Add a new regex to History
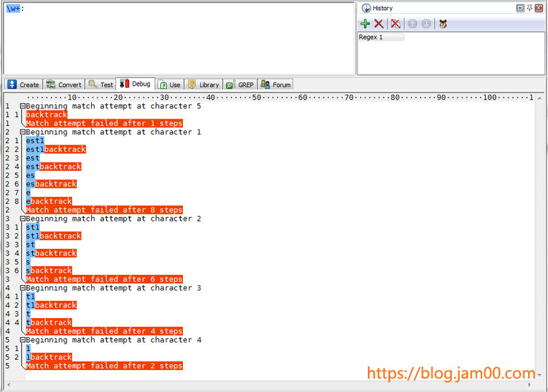 [365, 24]
